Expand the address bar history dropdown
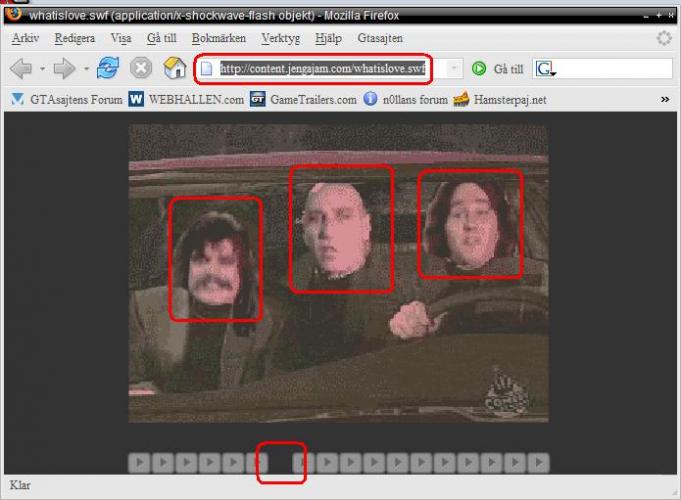This screenshot has width=681, height=500. (x=453, y=69)
